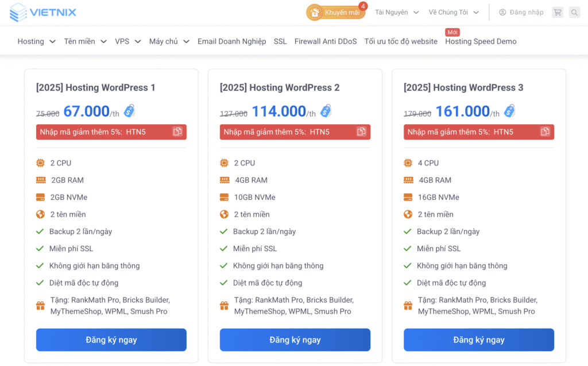Image resolution: width=588 pixels, height=366 pixels.
Task: Open Email Doanh Nghiệp page
Action: coord(231,41)
